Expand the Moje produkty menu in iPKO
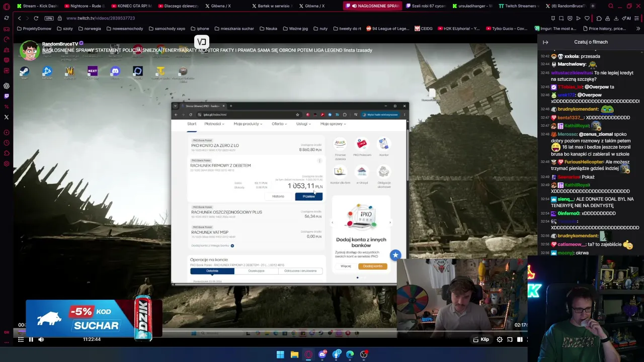Image resolution: width=644 pixels, height=362 pixels. [x=248, y=124]
